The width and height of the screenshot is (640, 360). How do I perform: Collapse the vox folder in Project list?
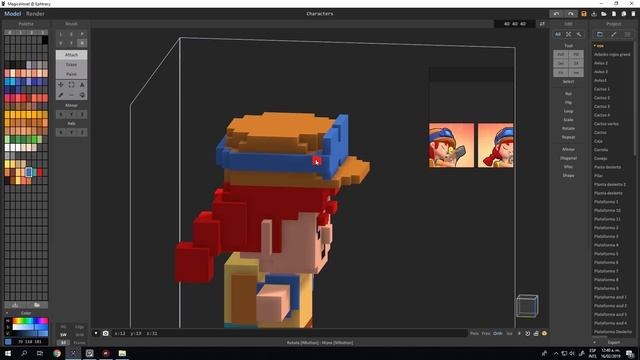[595, 46]
